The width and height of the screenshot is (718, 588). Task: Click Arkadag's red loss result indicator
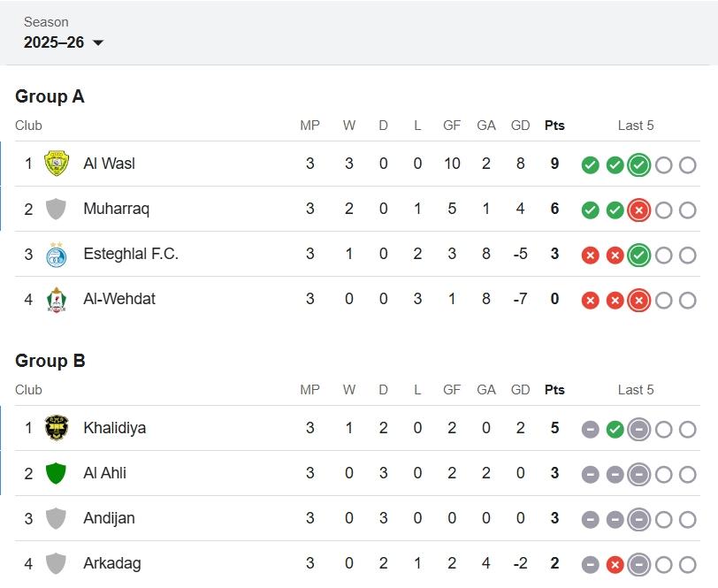(615, 565)
